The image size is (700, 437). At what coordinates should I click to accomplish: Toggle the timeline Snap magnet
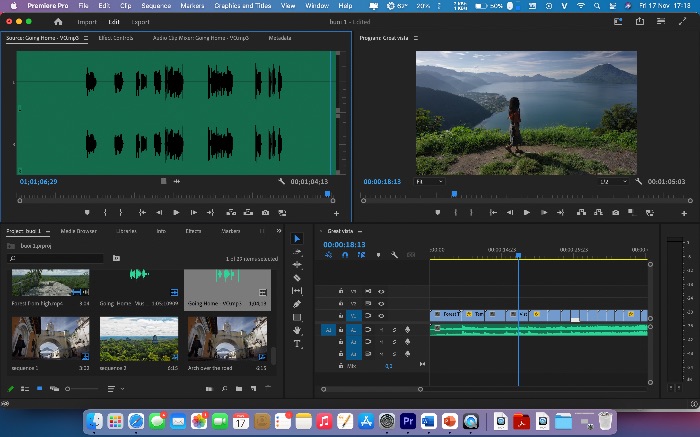click(x=345, y=255)
